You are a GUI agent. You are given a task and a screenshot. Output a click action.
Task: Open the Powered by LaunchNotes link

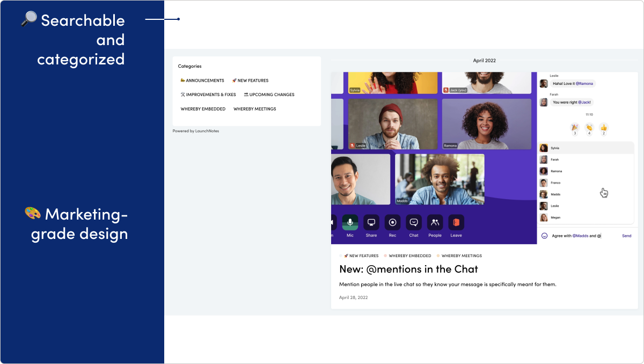pos(195,130)
